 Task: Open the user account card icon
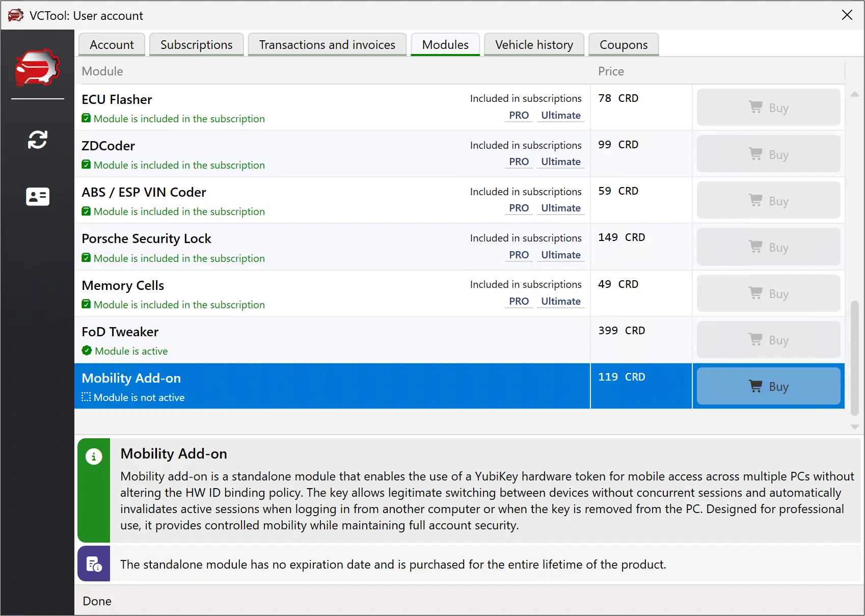pos(37,197)
